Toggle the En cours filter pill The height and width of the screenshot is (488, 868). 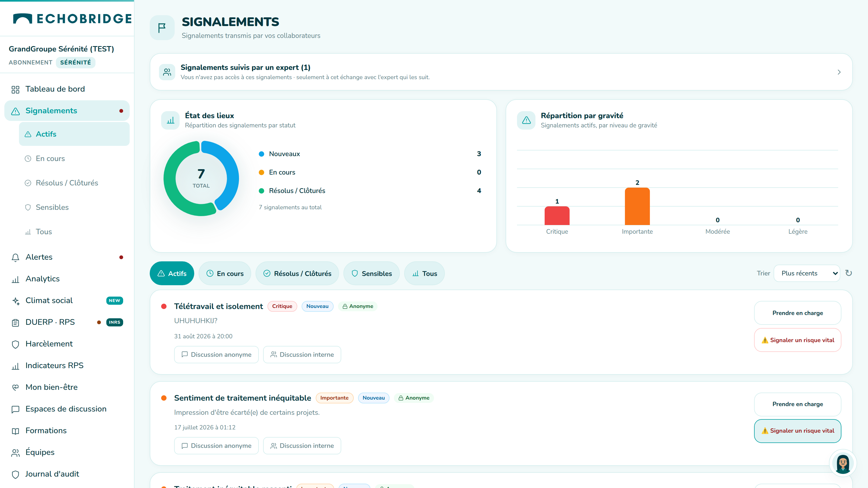(x=225, y=274)
